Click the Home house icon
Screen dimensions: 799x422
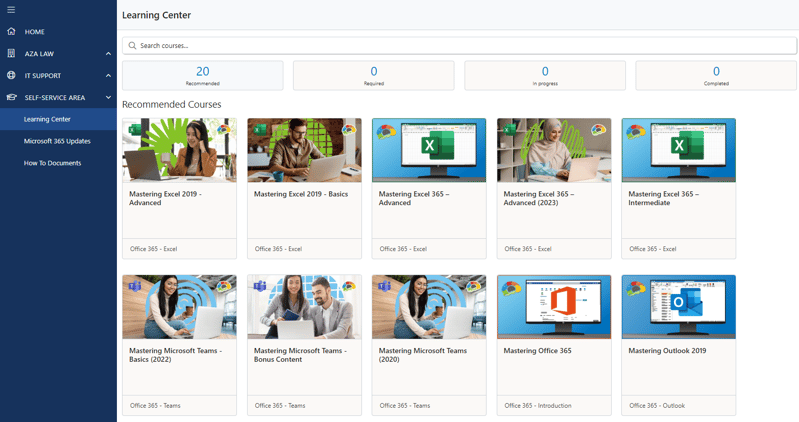click(x=11, y=32)
